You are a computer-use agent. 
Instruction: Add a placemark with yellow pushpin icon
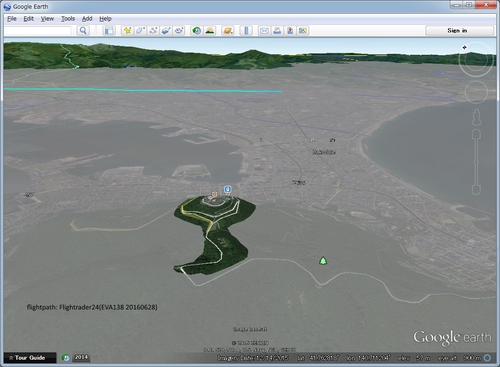(x=127, y=31)
